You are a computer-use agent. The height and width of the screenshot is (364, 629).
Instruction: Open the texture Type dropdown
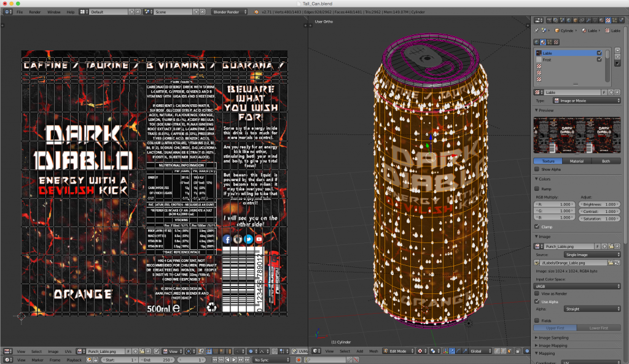pos(585,101)
